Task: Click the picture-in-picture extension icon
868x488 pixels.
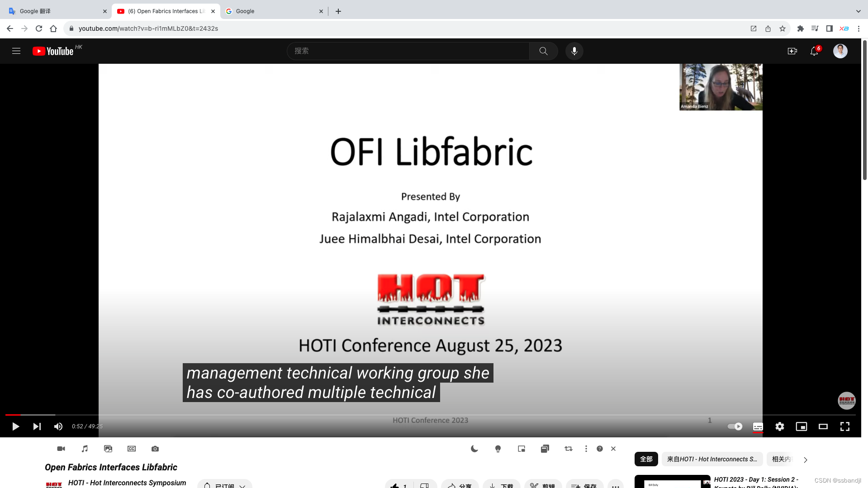Action: (x=522, y=449)
